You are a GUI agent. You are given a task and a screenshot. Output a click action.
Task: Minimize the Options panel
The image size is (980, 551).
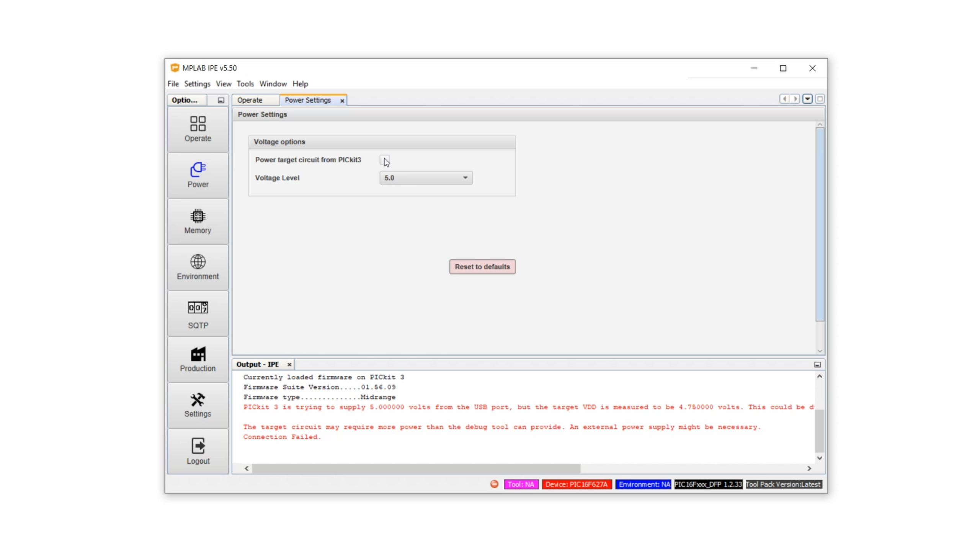click(221, 100)
